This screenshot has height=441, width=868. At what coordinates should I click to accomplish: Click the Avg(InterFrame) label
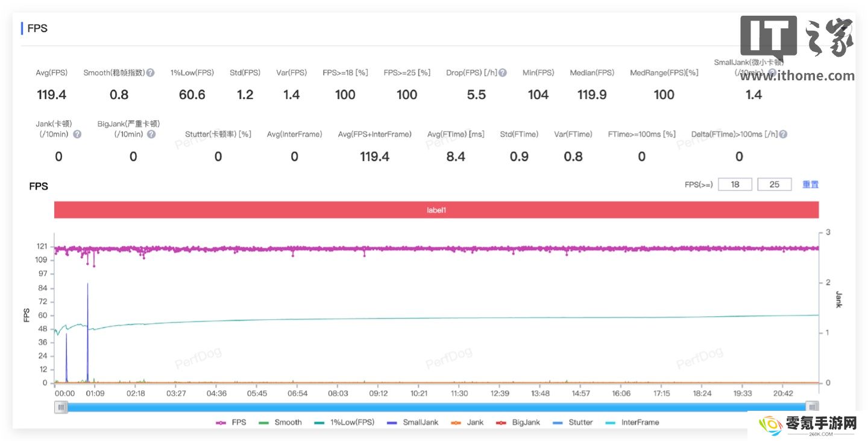click(295, 134)
